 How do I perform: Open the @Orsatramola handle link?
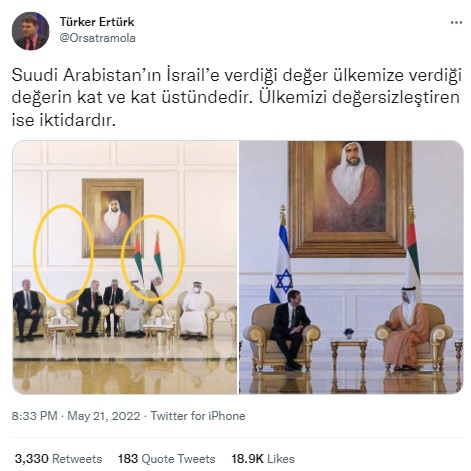coord(98,38)
